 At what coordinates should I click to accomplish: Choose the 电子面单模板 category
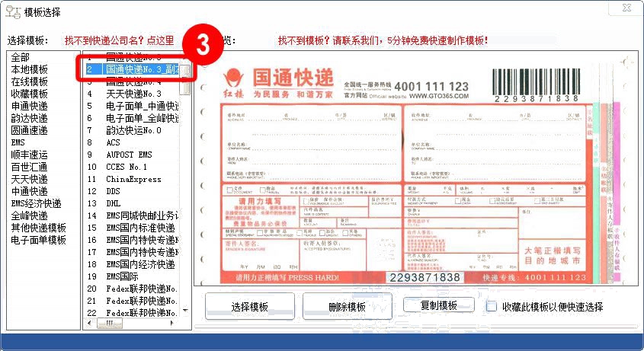point(38,240)
